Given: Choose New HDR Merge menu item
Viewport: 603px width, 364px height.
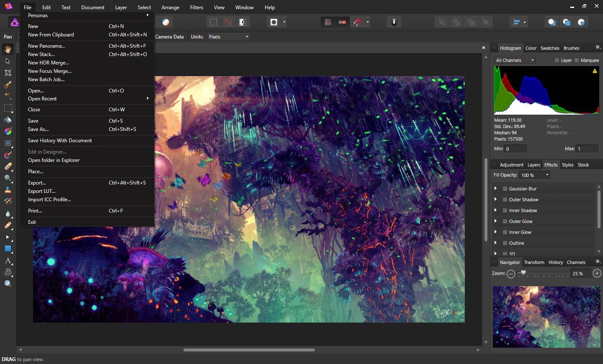Looking at the screenshot, I should point(87,63).
